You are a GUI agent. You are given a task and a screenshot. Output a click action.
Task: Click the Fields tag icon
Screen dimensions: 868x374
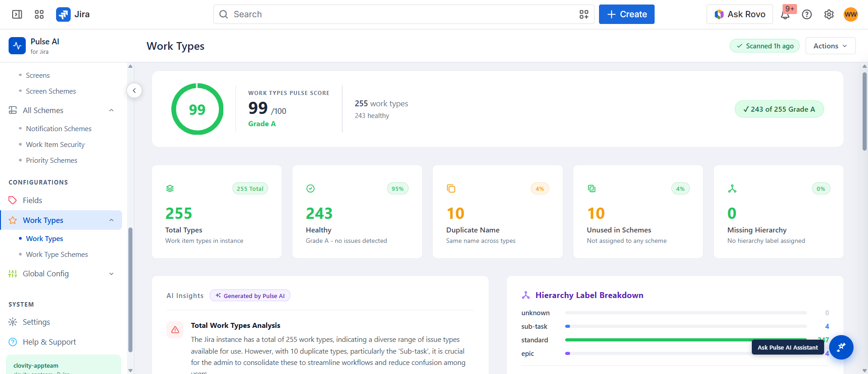tap(13, 200)
